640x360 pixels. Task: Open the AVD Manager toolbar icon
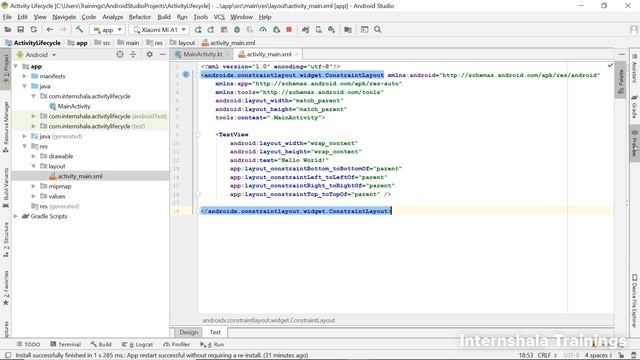[x=318, y=29]
